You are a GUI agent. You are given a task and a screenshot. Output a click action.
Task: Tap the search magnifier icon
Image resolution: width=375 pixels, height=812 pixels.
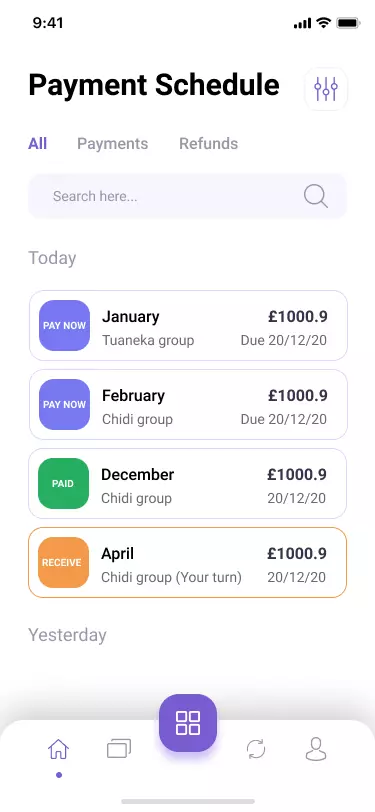pos(315,196)
